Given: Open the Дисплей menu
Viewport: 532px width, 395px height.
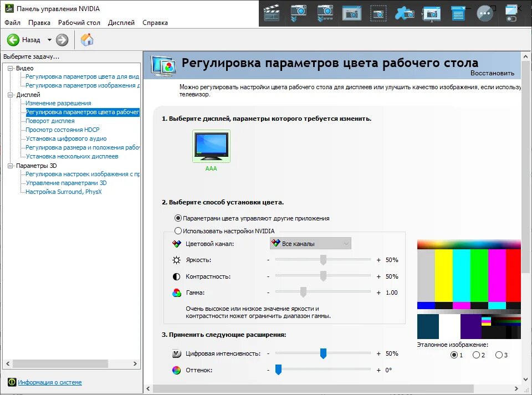Looking at the screenshot, I should (x=121, y=23).
